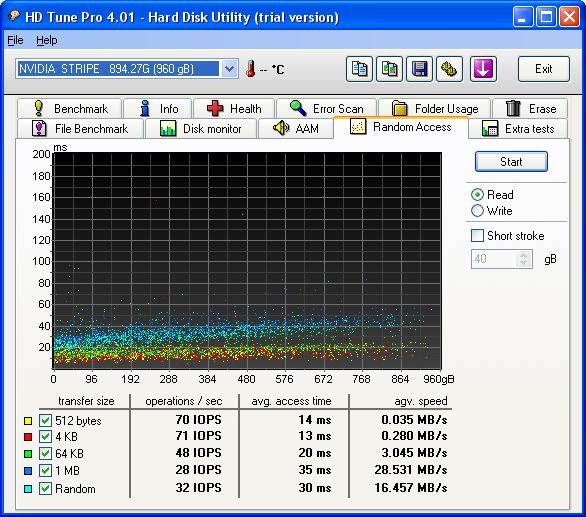Click the Exit button
Image resolution: width=586 pixels, height=517 pixels.
pyautogui.click(x=543, y=69)
